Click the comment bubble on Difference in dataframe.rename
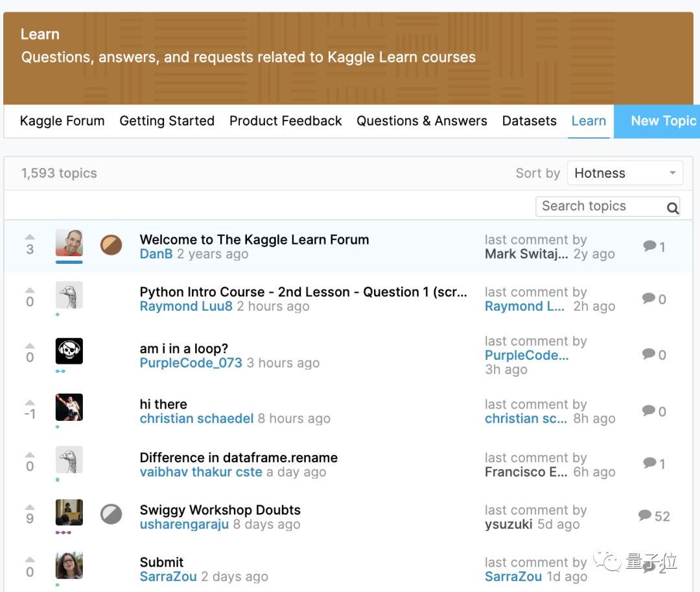Image resolution: width=700 pixels, height=592 pixels. (649, 462)
